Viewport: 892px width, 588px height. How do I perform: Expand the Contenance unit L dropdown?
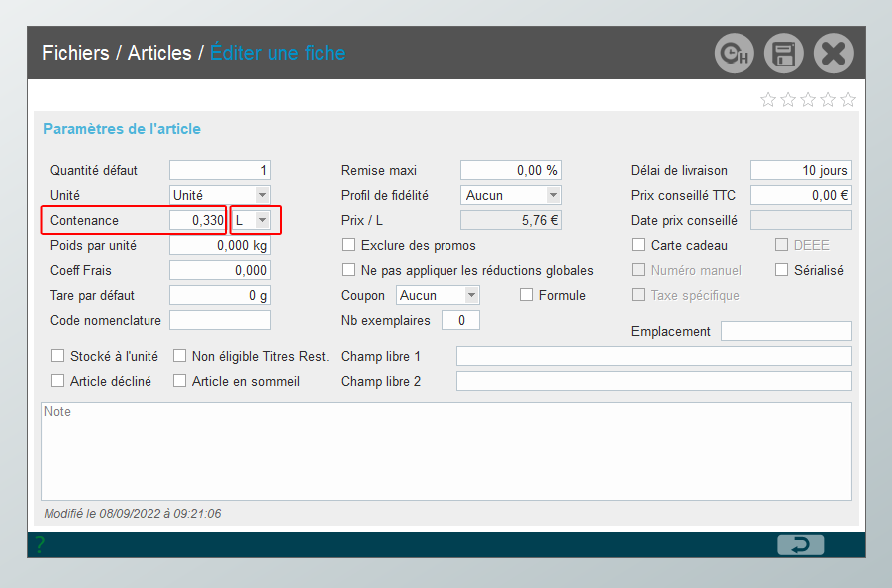[x=262, y=220]
